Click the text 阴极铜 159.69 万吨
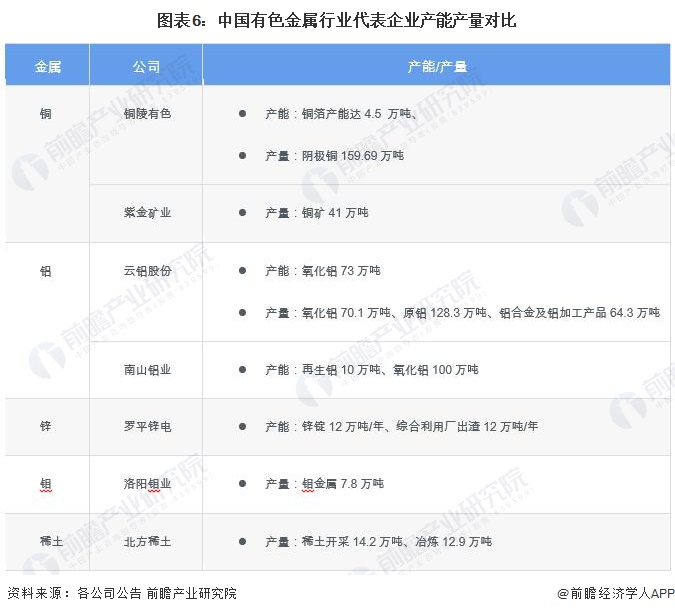This screenshot has width=675, height=614. [353, 155]
